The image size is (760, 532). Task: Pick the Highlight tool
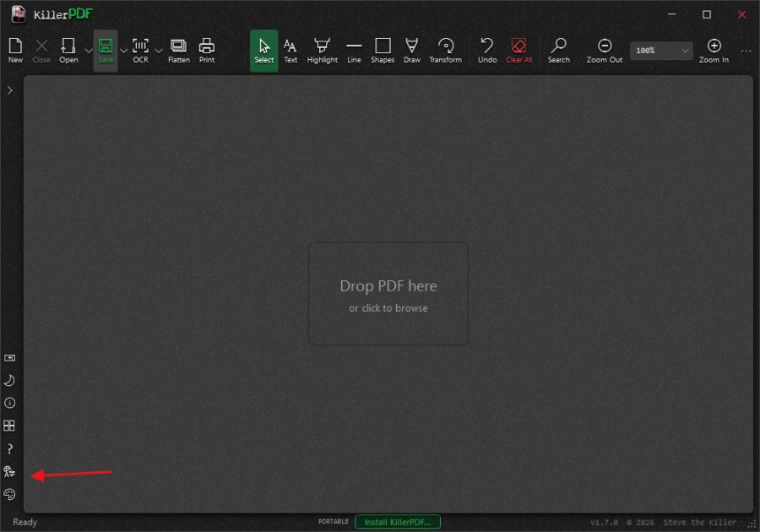coord(322,51)
